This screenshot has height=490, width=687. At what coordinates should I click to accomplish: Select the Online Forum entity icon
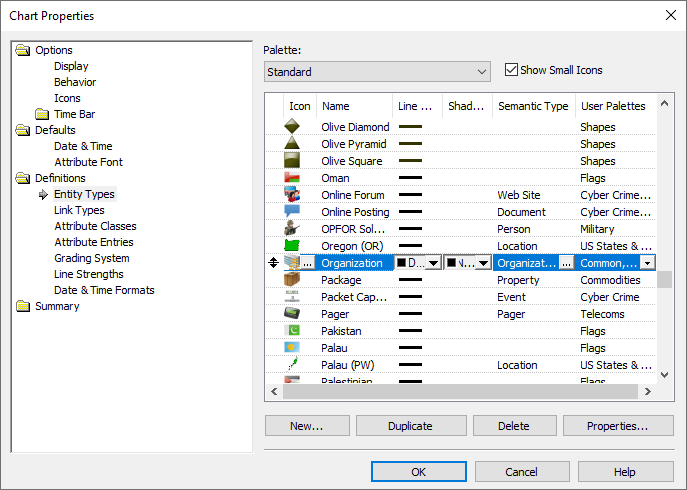pos(292,195)
